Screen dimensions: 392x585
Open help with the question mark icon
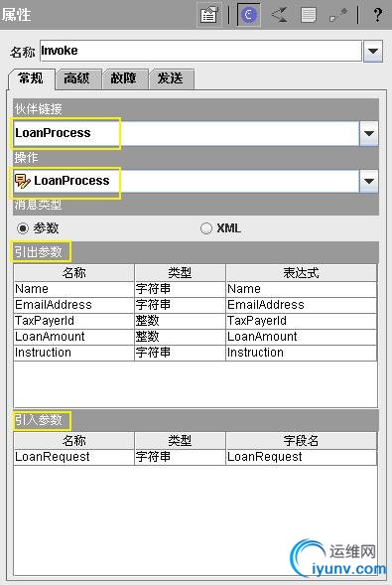[377, 15]
